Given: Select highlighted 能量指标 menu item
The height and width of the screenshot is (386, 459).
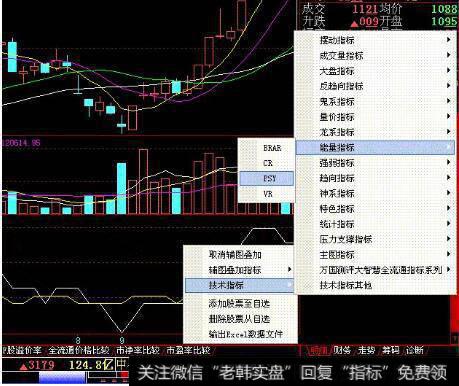Looking at the screenshot, I should (x=376, y=147).
